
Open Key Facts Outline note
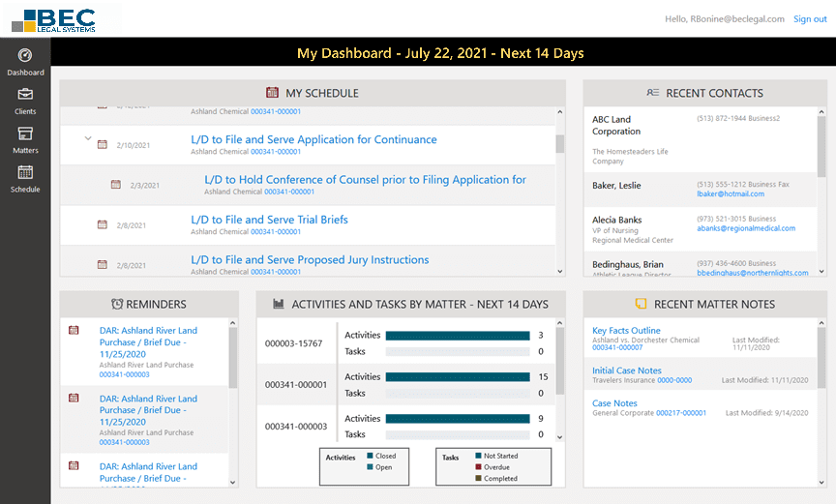point(626,330)
